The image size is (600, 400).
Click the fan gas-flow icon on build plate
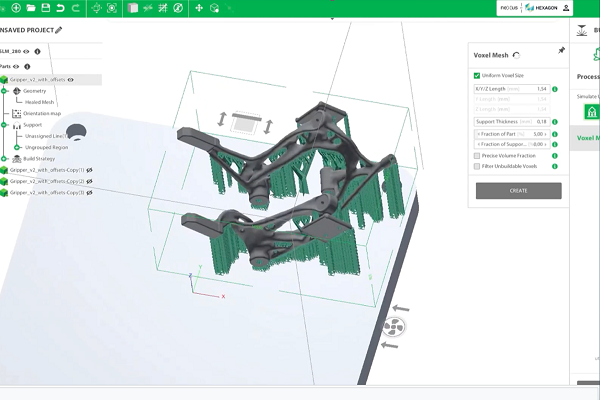point(394,327)
